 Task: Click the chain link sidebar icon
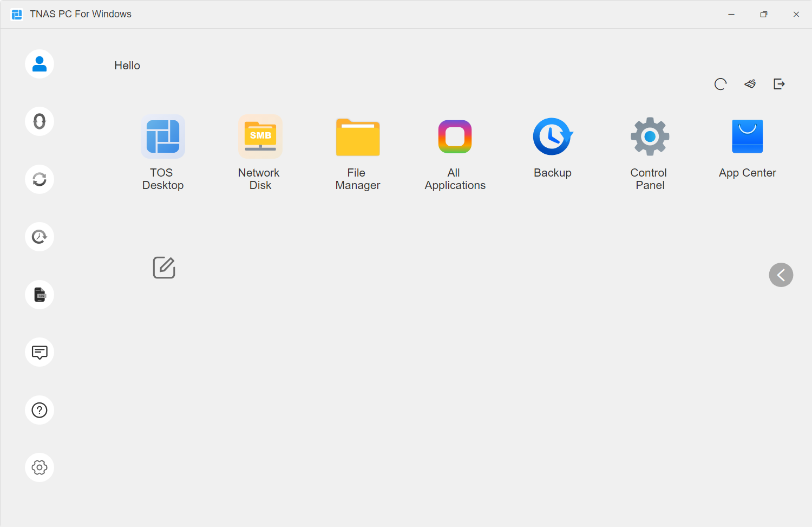point(40,121)
